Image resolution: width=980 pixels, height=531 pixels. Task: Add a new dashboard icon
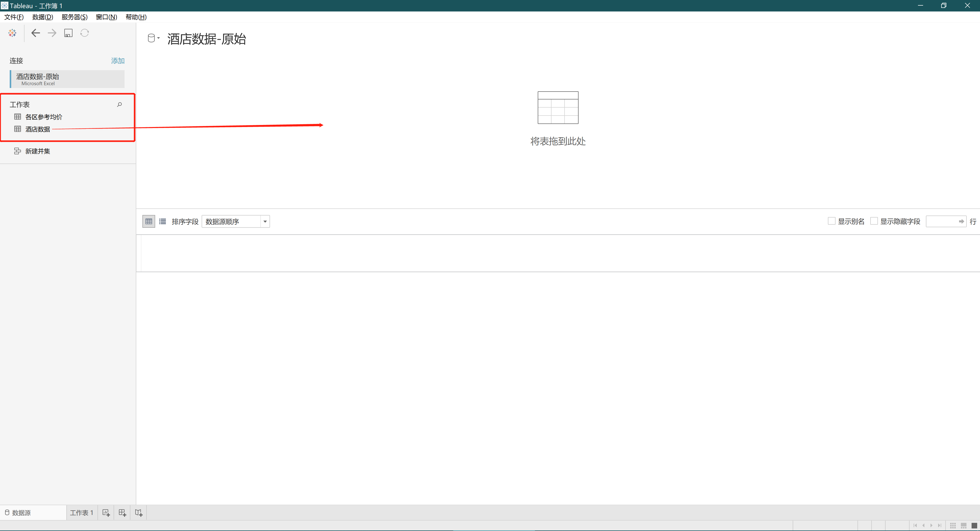(x=122, y=513)
